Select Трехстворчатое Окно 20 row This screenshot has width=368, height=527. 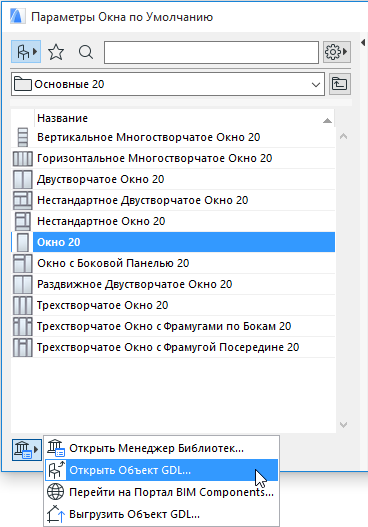pyautogui.click(x=173, y=305)
